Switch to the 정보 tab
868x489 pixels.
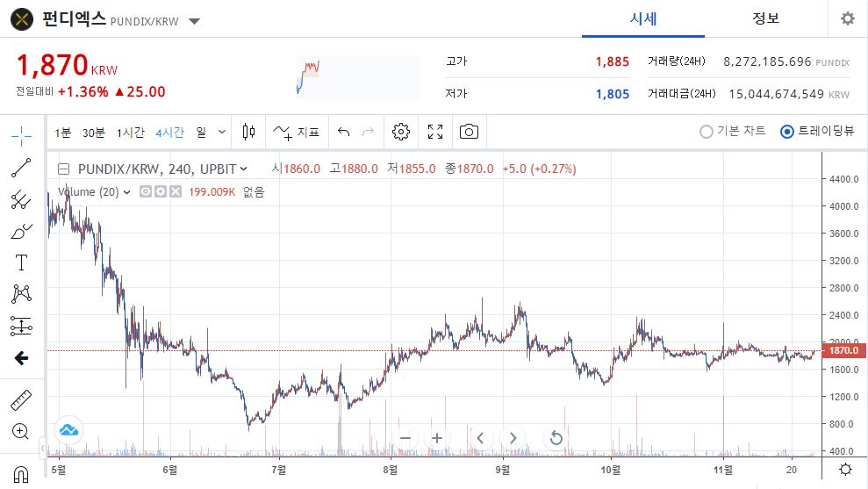pyautogui.click(x=765, y=18)
